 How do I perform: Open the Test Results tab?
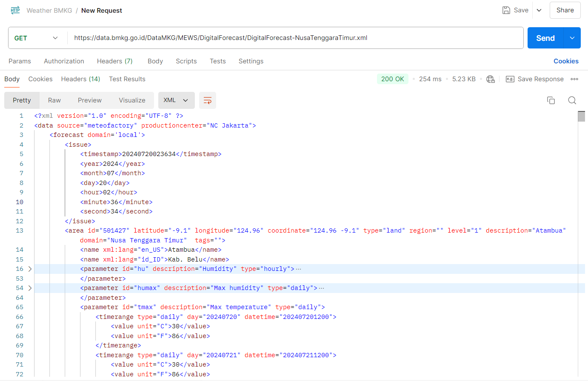click(x=127, y=79)
